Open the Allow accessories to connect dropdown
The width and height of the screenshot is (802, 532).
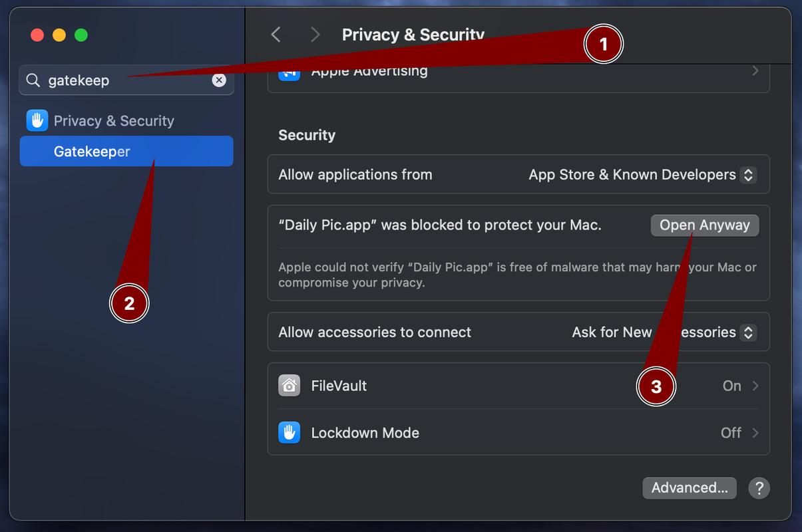click(748, 332)
